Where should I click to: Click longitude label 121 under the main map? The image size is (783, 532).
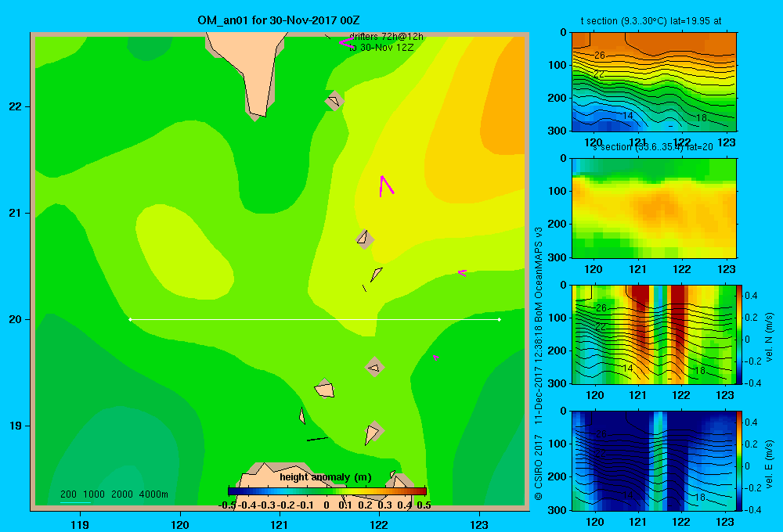(280, 524)
